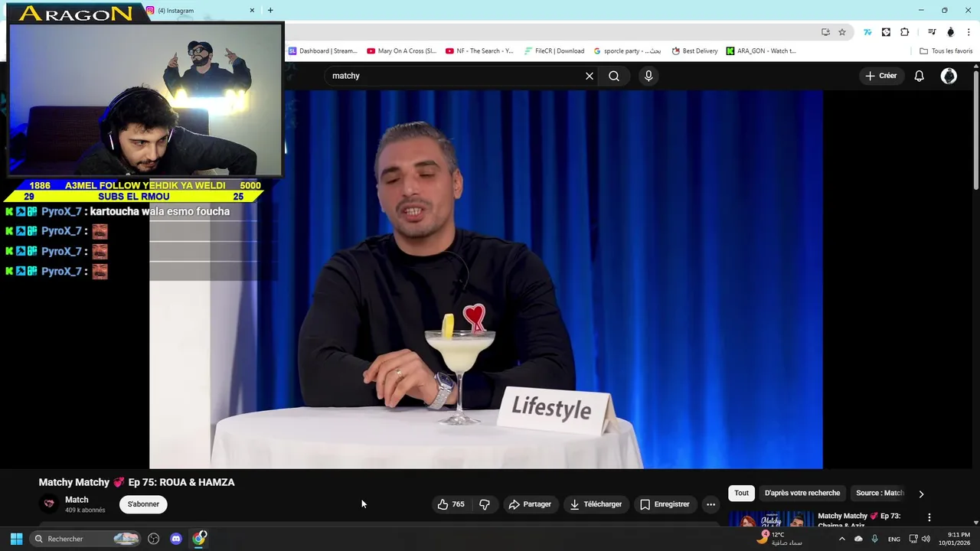
Task: Open Discord from the taskbar
Action: (176, 539)
